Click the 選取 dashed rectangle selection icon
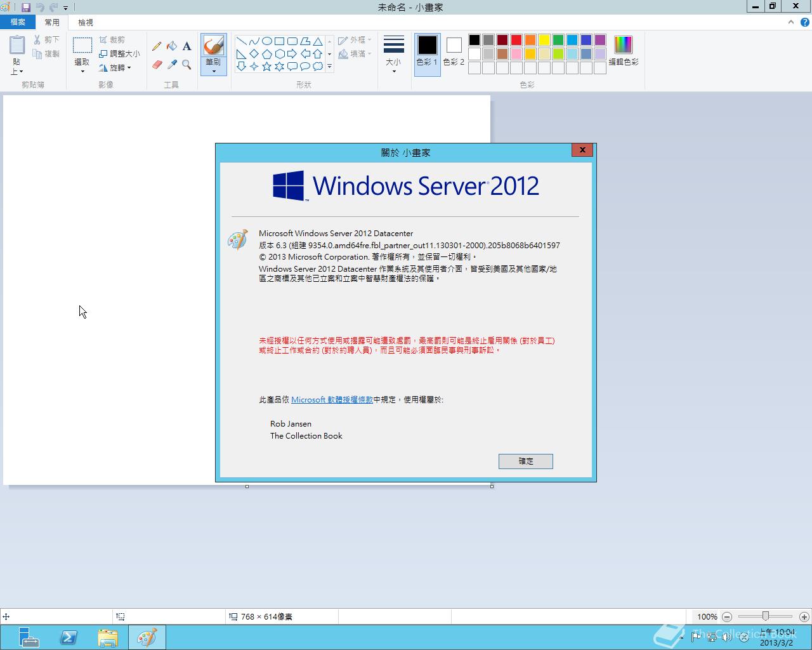The width and height of the screenshot is (812, 650). coord(82,46)
